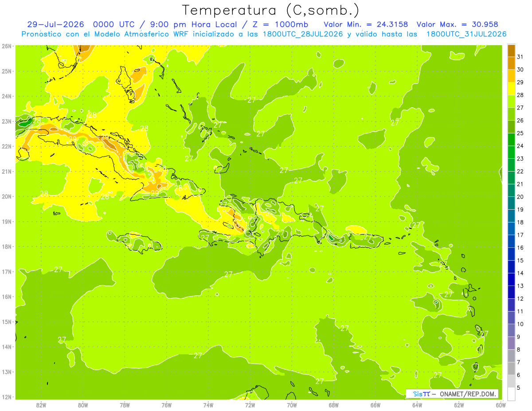This screenshot has height=411, width=532.
Task: Click the 12N latitude label
Action: 7,397
